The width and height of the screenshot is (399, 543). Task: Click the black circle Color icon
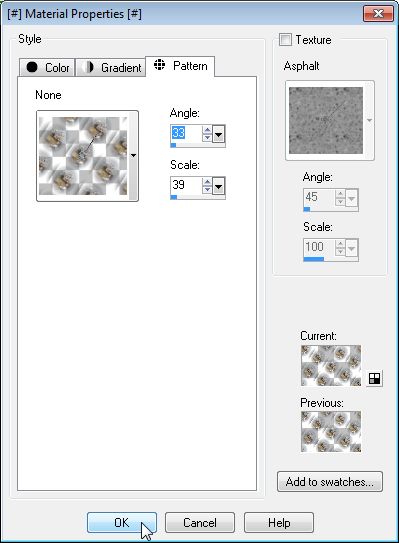pyautogui.click(x=32, y=67)
